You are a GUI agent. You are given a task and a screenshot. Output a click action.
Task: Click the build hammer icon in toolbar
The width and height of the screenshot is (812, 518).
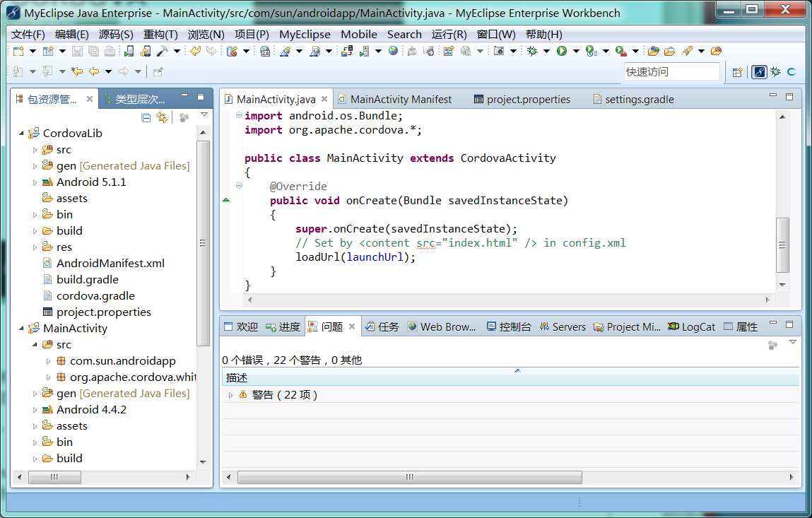tap(162, 51)
